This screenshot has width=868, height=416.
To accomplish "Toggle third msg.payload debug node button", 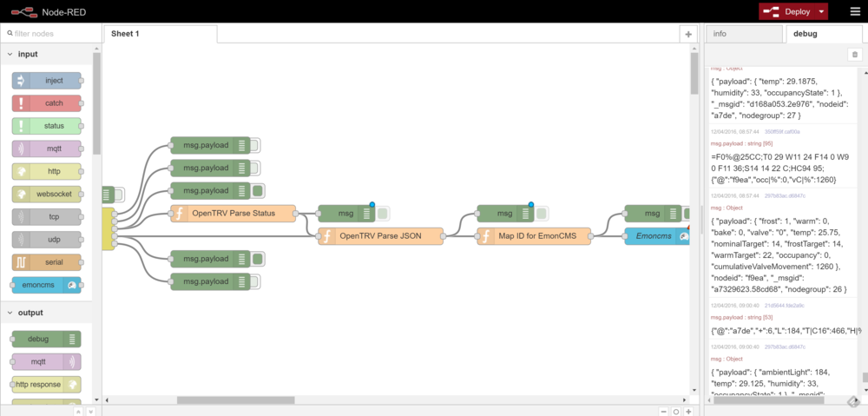I will coord(258,190).
